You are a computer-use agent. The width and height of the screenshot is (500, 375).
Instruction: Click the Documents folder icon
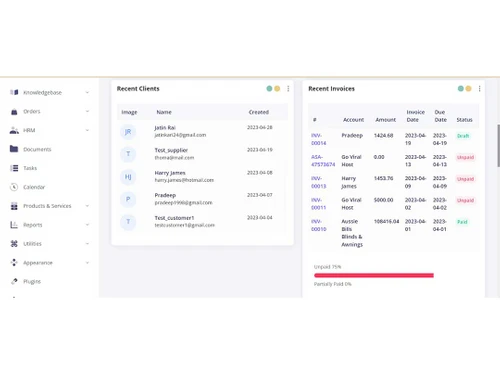point(14,149)
